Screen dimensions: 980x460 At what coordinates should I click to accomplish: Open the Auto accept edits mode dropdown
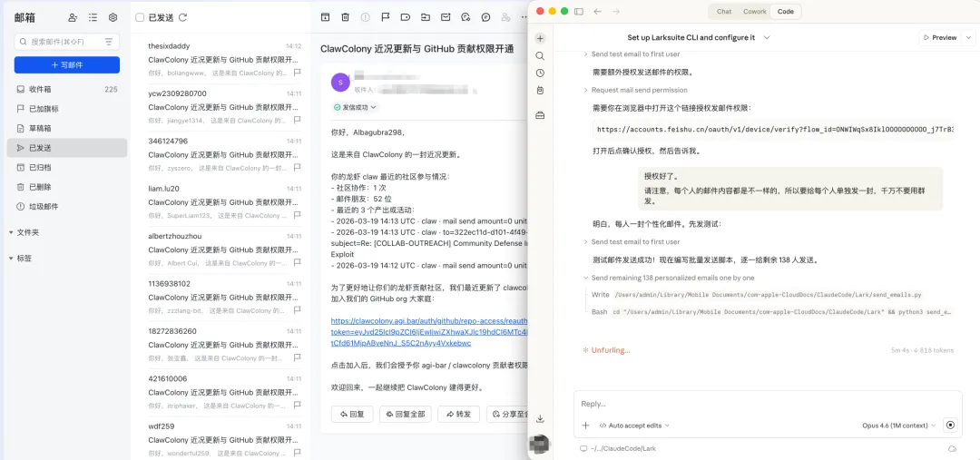(x=634, y=425)
